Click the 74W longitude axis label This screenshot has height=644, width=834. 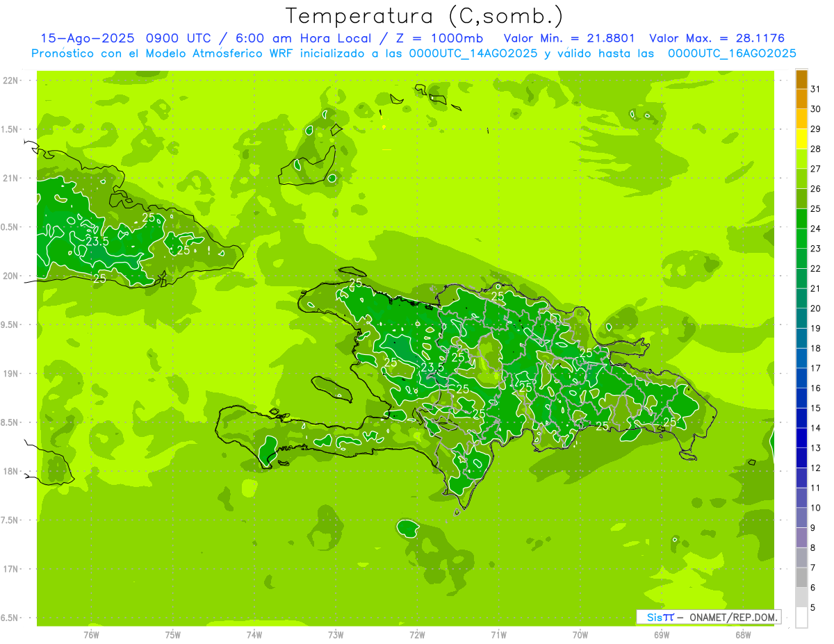(254, 634)
